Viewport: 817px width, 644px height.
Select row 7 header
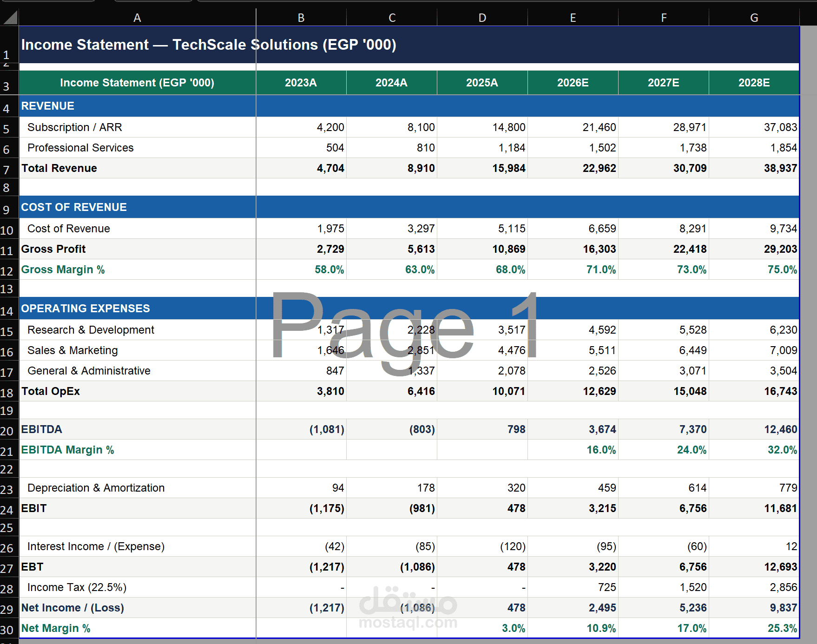click(9, 168)
